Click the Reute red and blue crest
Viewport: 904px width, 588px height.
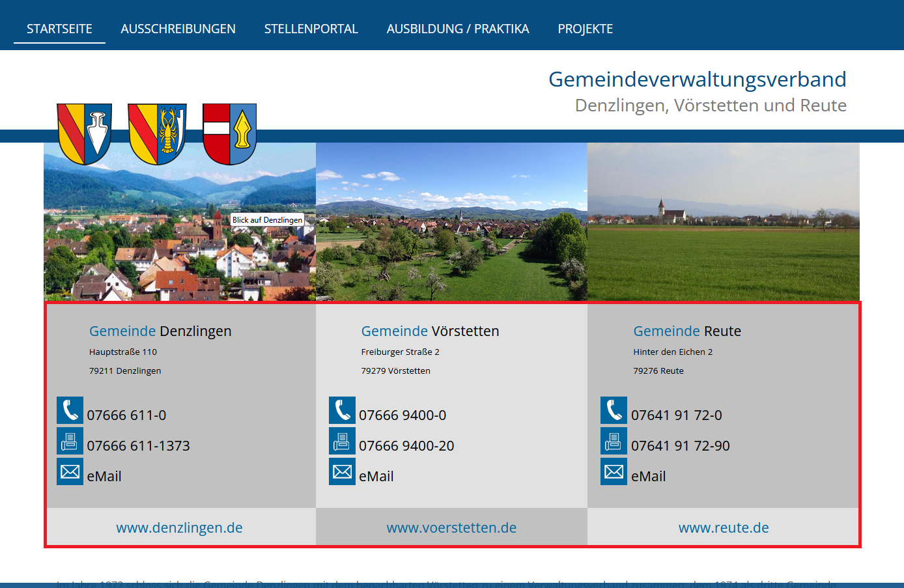(229, 133)
